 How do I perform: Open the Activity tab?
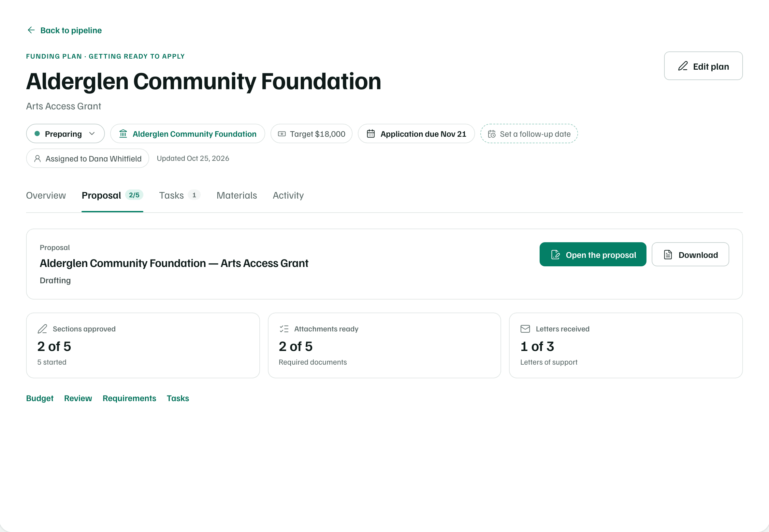[288, 195]
